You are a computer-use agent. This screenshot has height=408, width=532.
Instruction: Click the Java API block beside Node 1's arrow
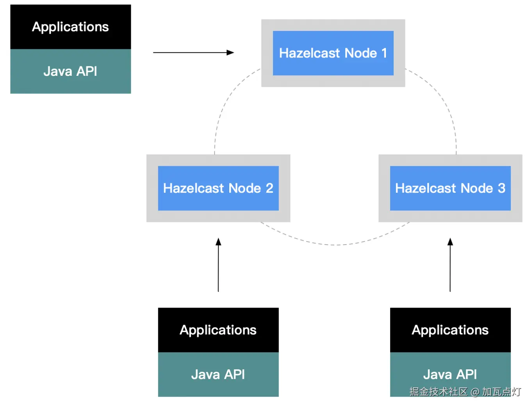(x=71, y=72)
